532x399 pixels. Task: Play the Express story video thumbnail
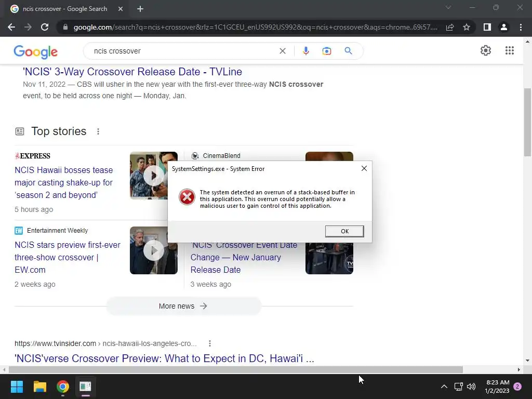(153, 176)
